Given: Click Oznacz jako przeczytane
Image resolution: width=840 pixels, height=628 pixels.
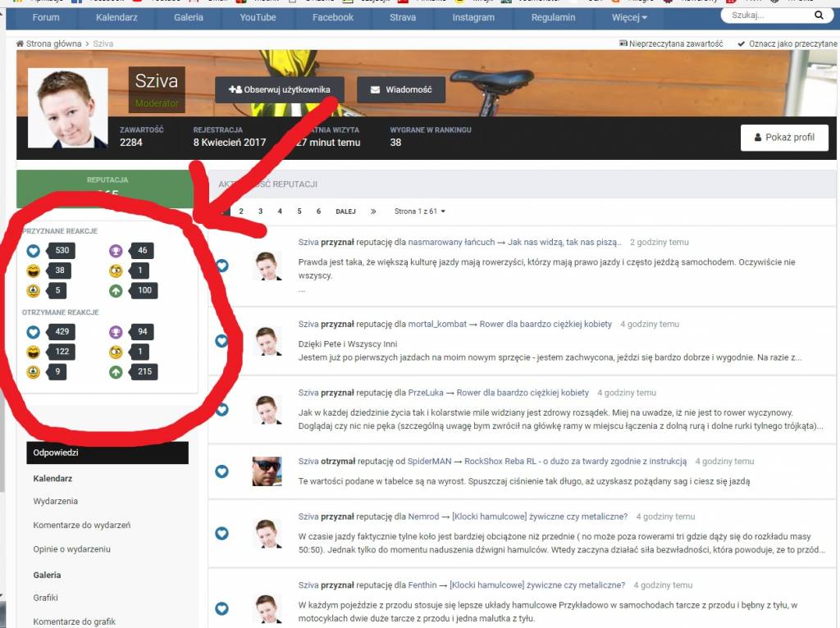Looking at the screenshot, I should tap(787, 43).
